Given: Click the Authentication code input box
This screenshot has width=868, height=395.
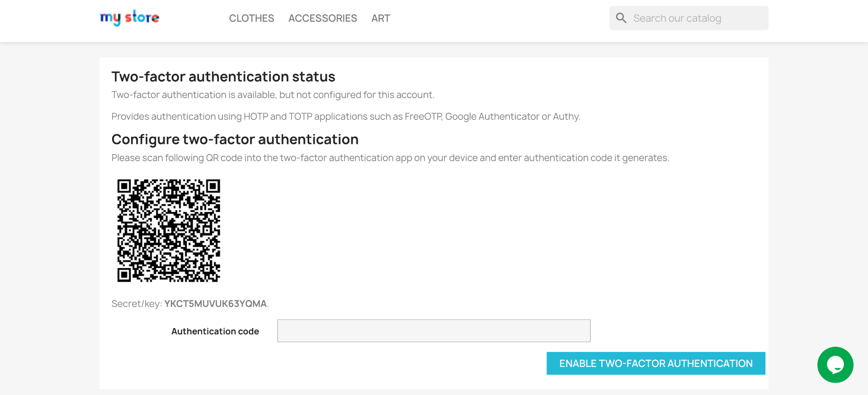Looking at the screenshot, I should (434, 331).
